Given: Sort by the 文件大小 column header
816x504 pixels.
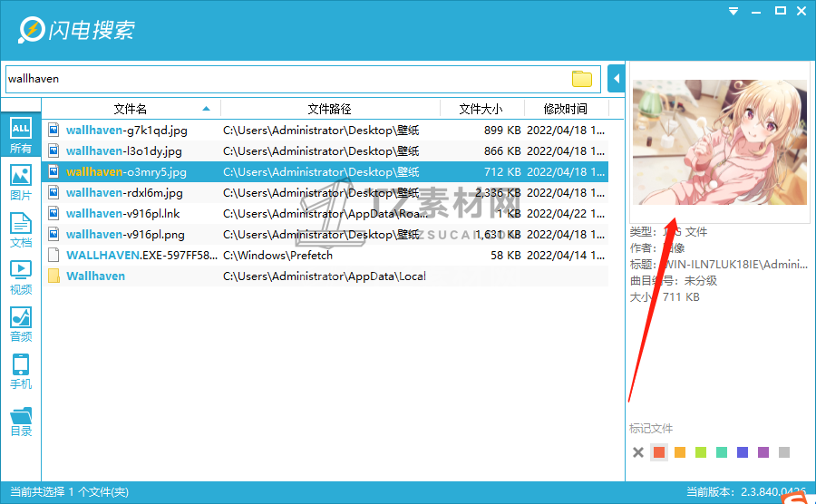Looking at the screenshot, I should coord(481,109).
